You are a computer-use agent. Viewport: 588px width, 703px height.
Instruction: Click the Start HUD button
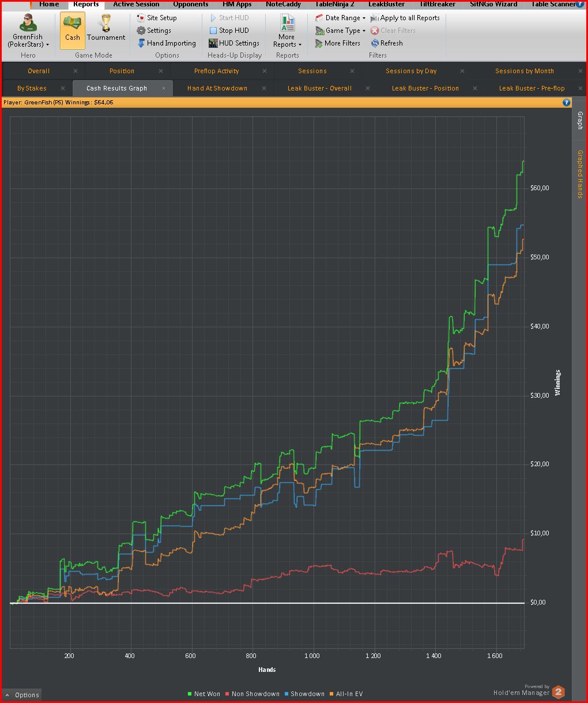[229, 18]
